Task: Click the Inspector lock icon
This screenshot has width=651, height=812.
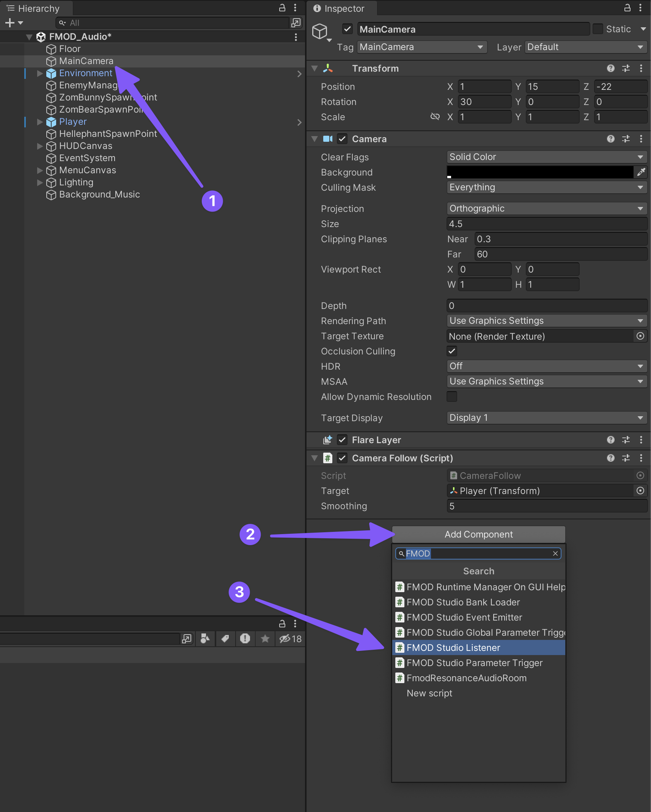Action: 627,8
